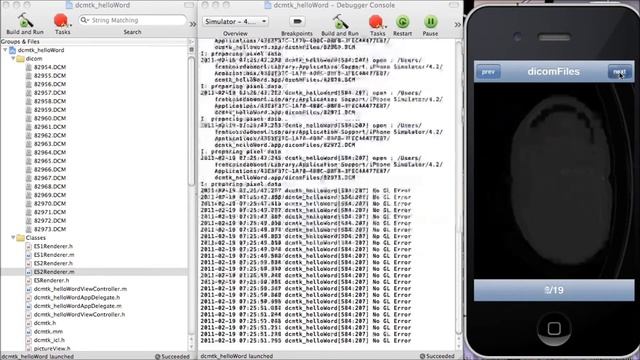
Task: Click Tasks stop icon in Debugger Console
Action: tap(376, 22)
